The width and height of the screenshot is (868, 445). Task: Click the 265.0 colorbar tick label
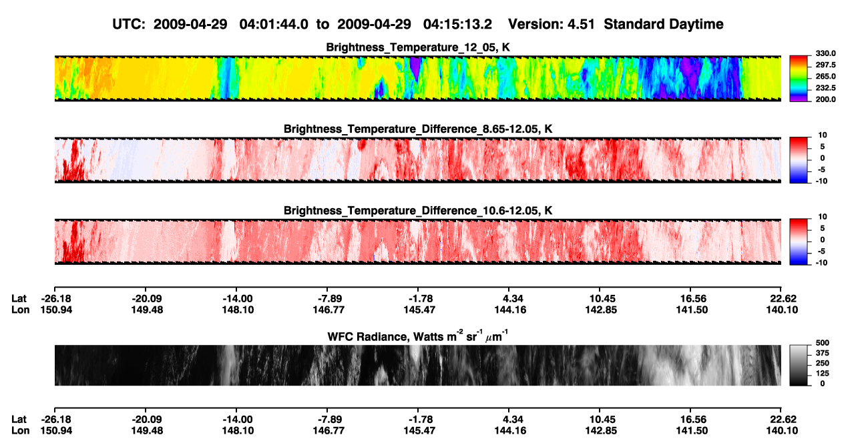(x=825, y=77)
